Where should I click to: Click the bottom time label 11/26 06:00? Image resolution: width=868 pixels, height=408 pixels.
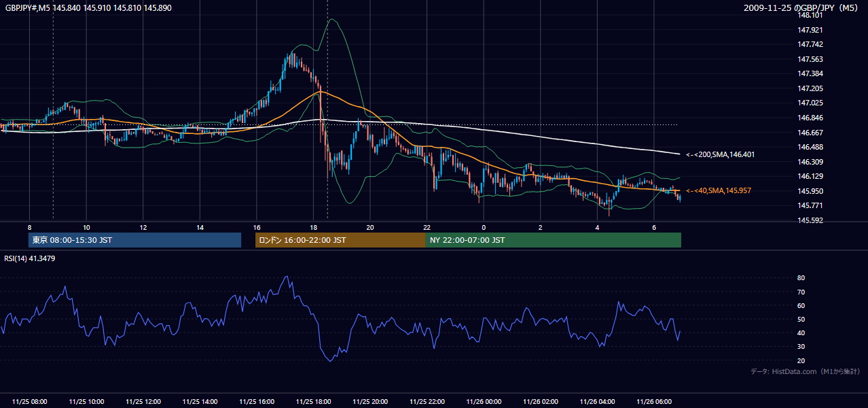(x=653, y=402)
